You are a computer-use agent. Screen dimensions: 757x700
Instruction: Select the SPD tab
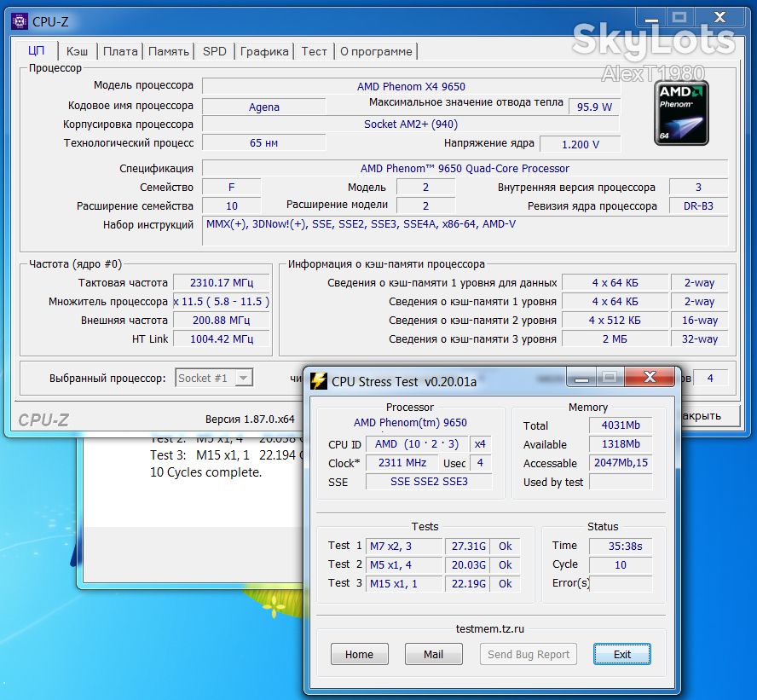click(214, 51)
